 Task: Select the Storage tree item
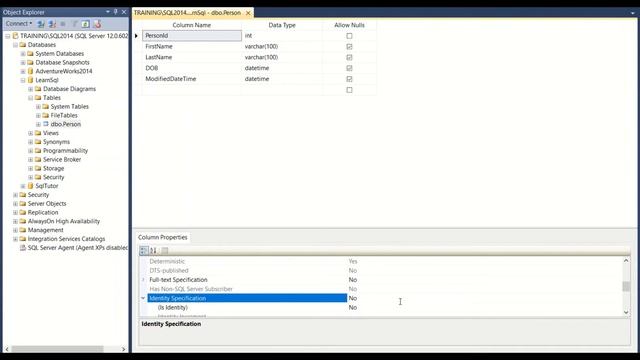[53, 169]
